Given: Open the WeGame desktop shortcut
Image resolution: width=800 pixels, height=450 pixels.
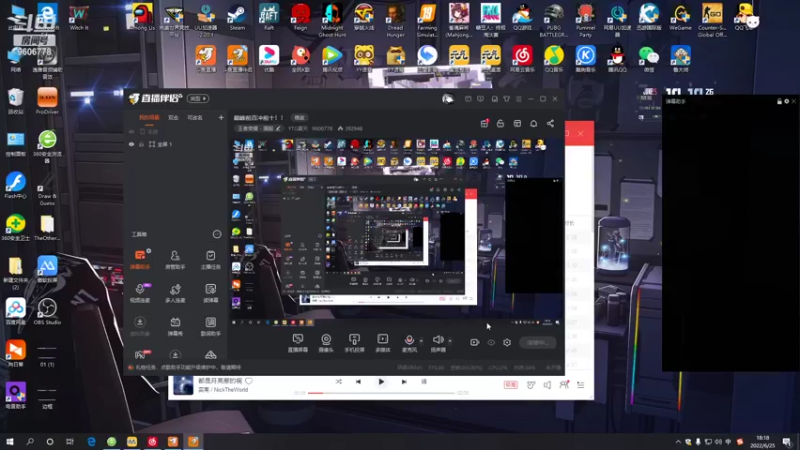Looking at the screenshot, I should tap(680, 17).
